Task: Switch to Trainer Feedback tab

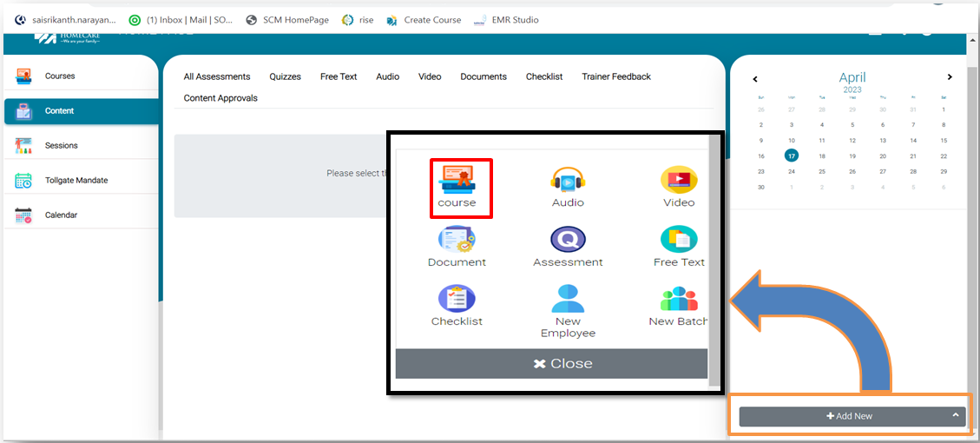Action: tap(615, 76)
